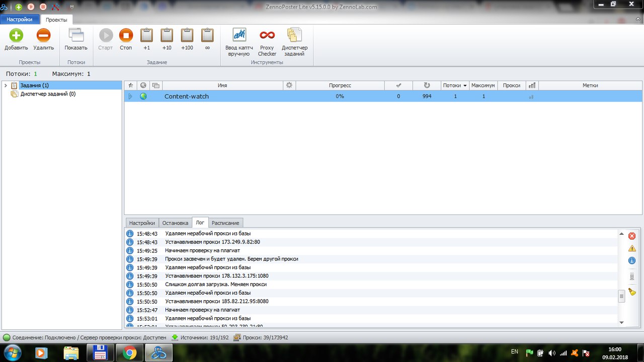Viewport: 644px width, 362px height.
Task: Click the greyed-out Старт play button
Action: 106,40
